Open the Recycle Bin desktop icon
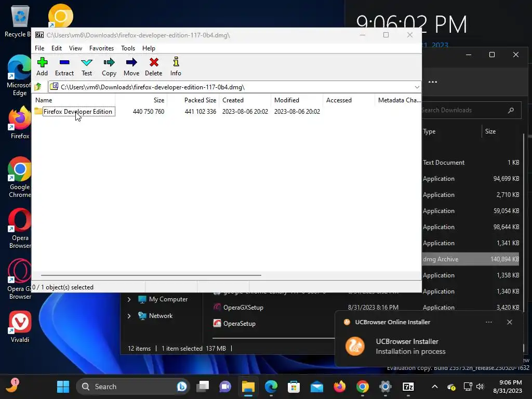The width and height of the screenshot is (532, 399). (x=18, y=21)
